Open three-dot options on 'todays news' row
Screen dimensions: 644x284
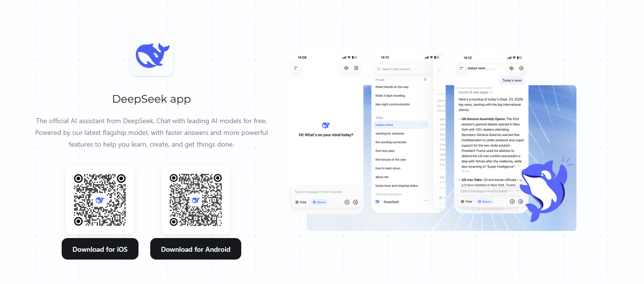click(x=425, y=125)
